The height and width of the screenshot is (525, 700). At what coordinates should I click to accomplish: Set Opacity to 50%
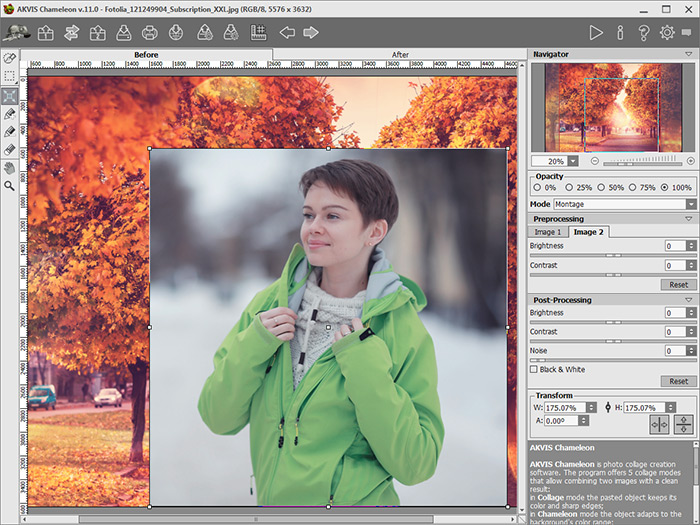[x=601, y=188]
